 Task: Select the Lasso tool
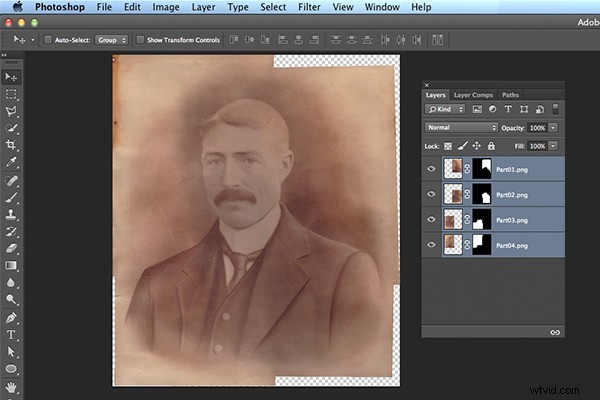[12, 111]
